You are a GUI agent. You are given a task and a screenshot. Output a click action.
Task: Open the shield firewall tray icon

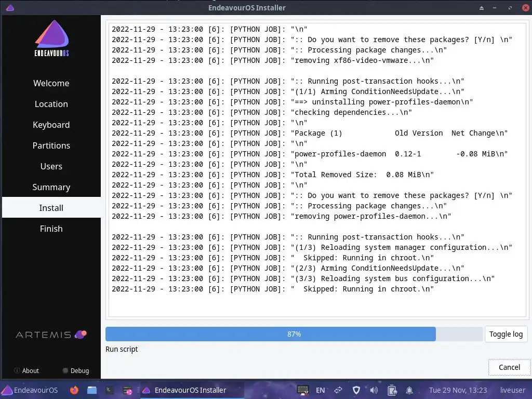356,390
